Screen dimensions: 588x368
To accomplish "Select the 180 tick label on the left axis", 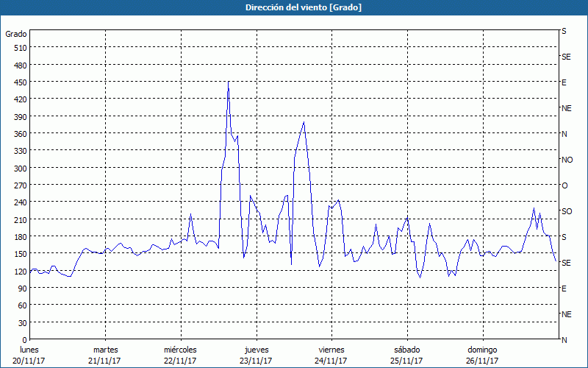I will [19, 237].
